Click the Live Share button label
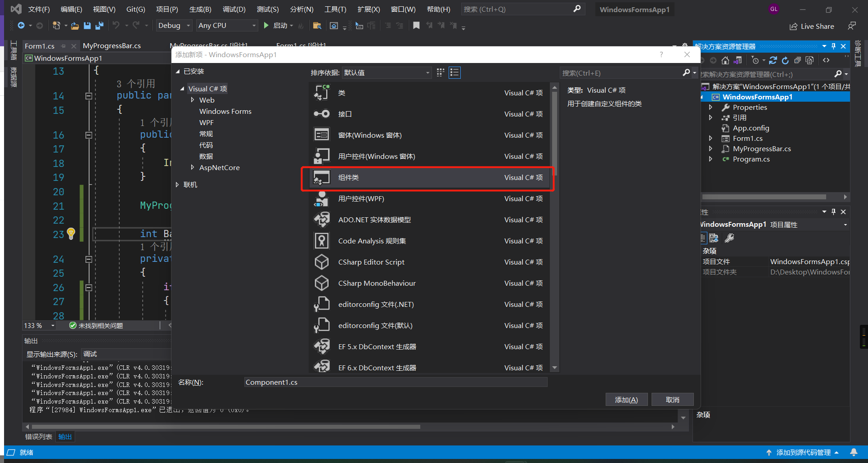Viewport: 868px width, 463px height. (x=817, y=27)
